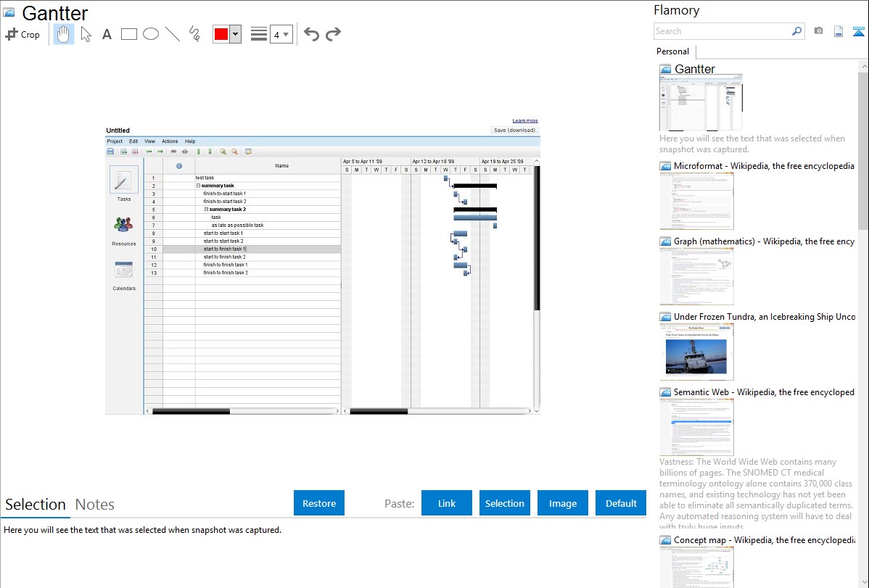Click Actions menu in captured Gantter image
The width and height of the screenshot is (869, 588).
[170, 141]
